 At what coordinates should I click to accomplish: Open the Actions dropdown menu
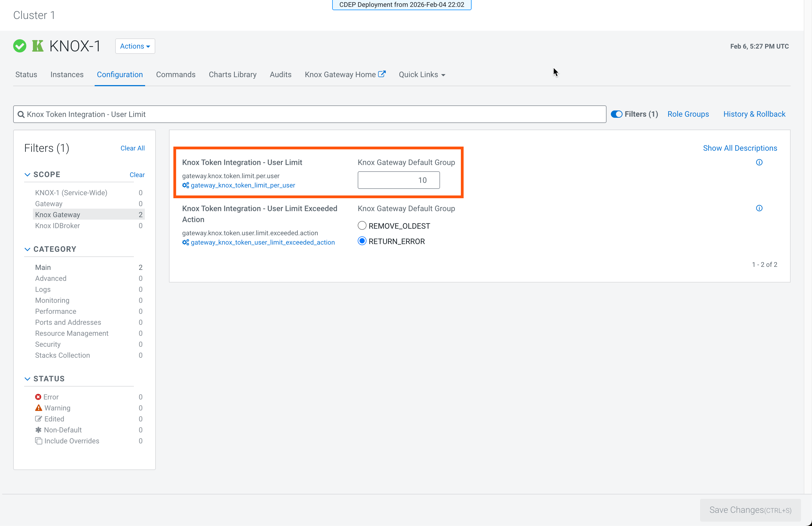click(135, 46)
